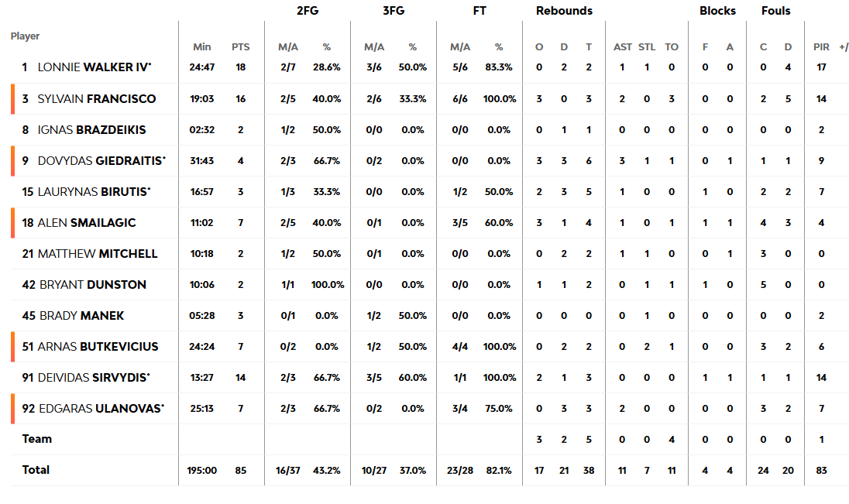Open Alen Smailagic's player link

[x=86, y=222]
